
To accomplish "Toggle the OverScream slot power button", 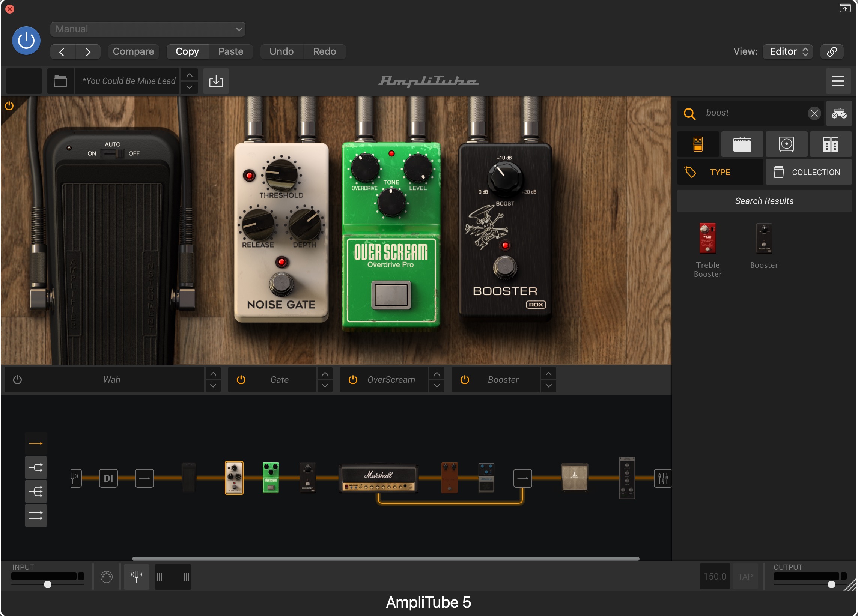I will pyautogui.click(x=353, y=380).
